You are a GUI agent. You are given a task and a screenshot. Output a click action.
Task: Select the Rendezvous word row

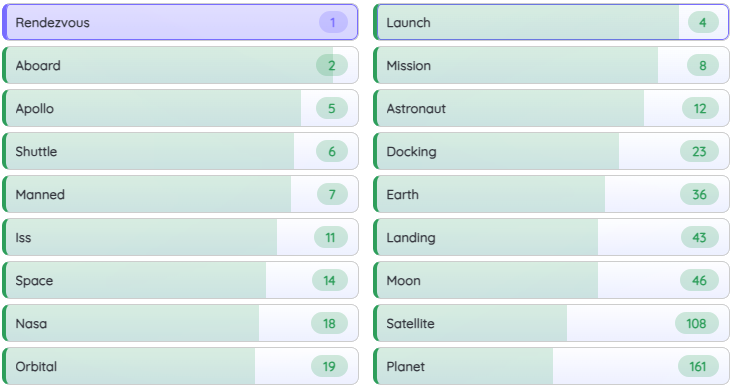tap(180, 22)
